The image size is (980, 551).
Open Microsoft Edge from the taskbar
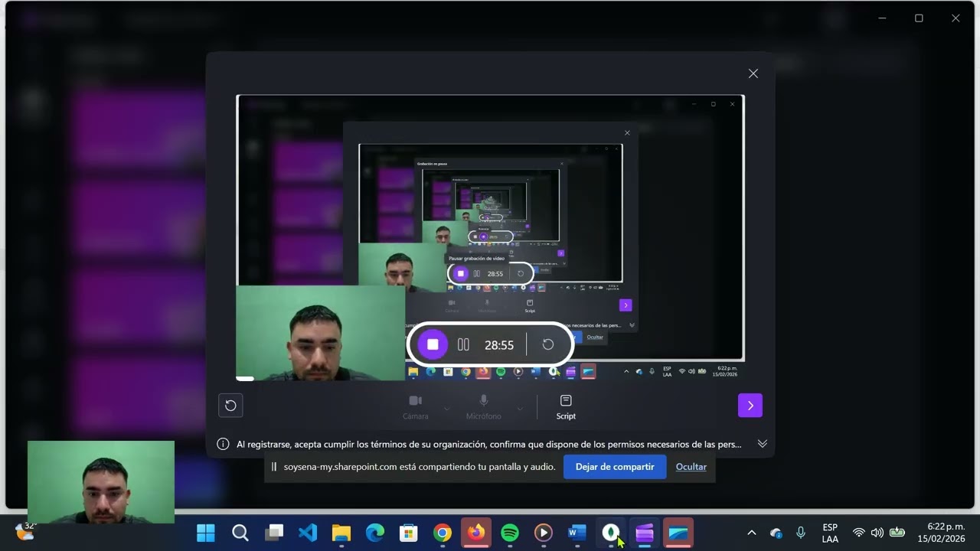click(x=375, y=533)
